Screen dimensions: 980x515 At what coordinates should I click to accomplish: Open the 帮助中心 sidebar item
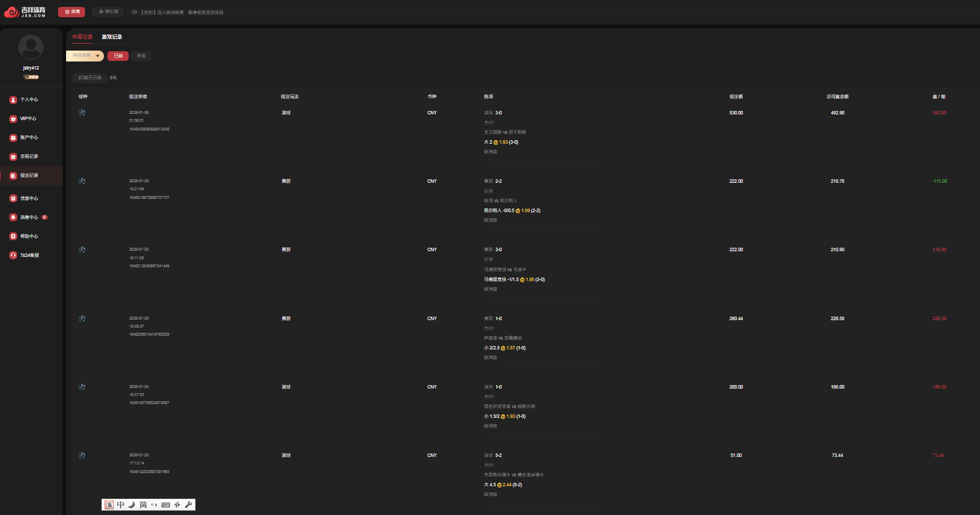[29, 236]
